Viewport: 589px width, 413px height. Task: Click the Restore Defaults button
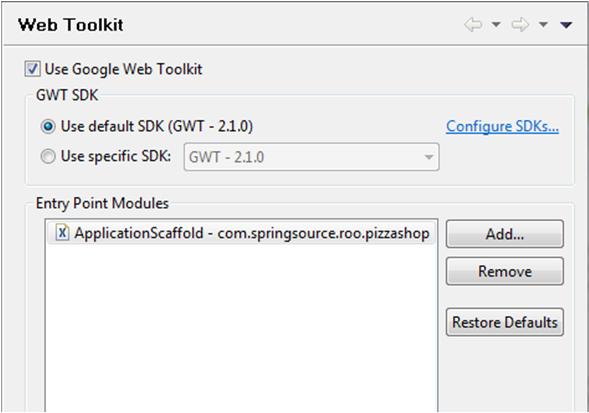coord(505,322)
